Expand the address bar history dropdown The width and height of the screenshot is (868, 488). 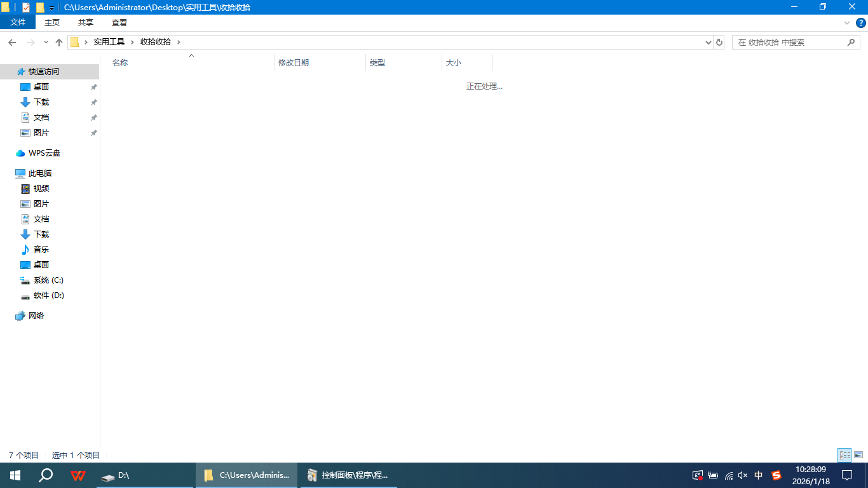coord(709,42)
